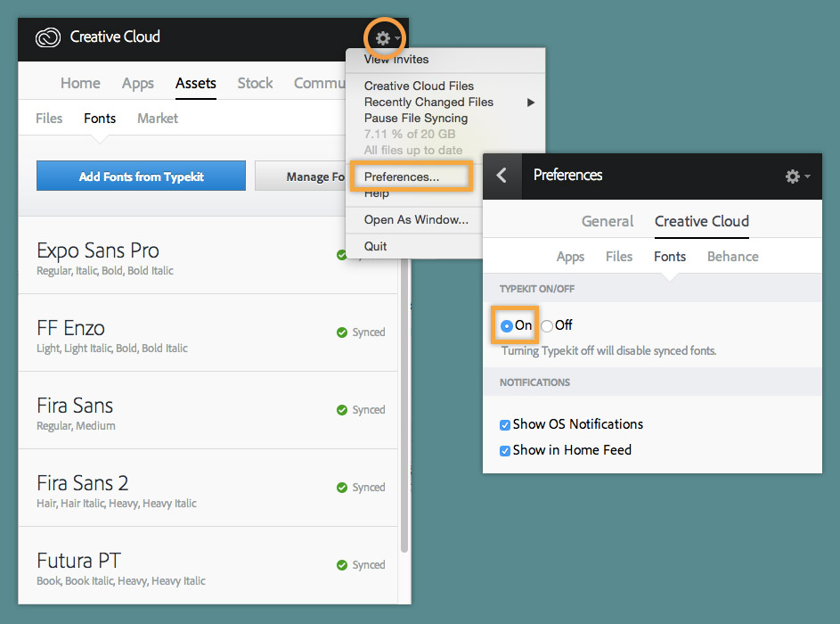
Task: Click the green synced checkmark beside Fira Sans 2
Action: [x=342, y=488]
